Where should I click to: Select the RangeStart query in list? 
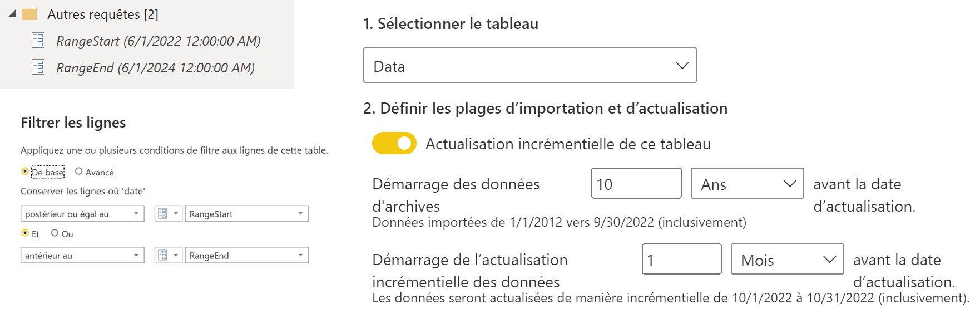[158, 41]
